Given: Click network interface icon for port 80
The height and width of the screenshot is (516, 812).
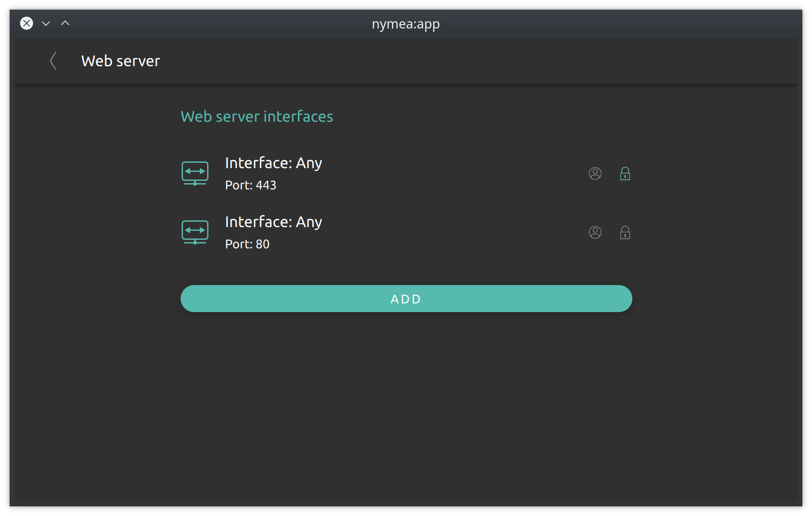Looking at the screenshot, I should pos(195,232).
